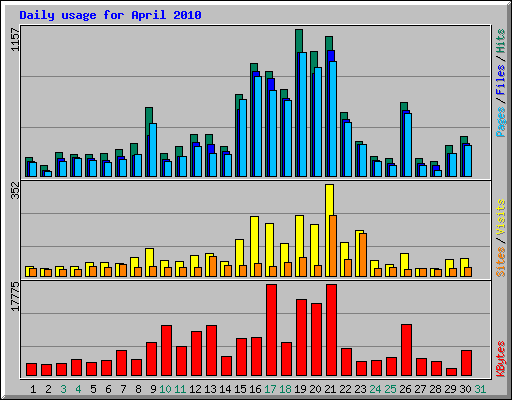Select the yellow Visits bar for day 16

254,240
